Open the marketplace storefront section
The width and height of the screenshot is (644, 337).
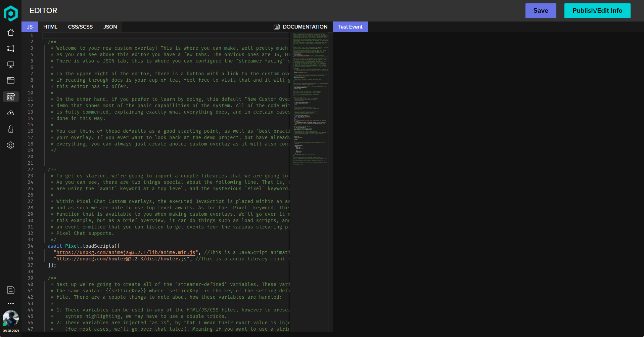10,97
